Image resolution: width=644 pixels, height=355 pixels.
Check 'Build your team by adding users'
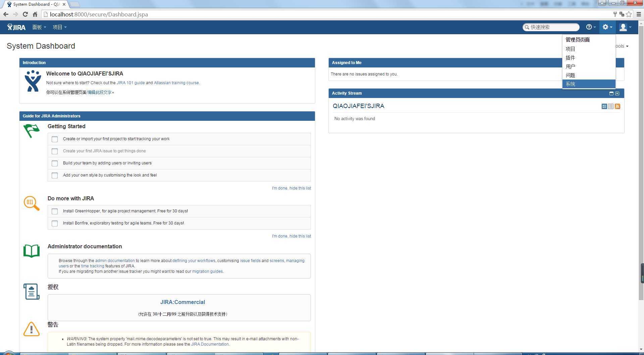tap(55, 163)
